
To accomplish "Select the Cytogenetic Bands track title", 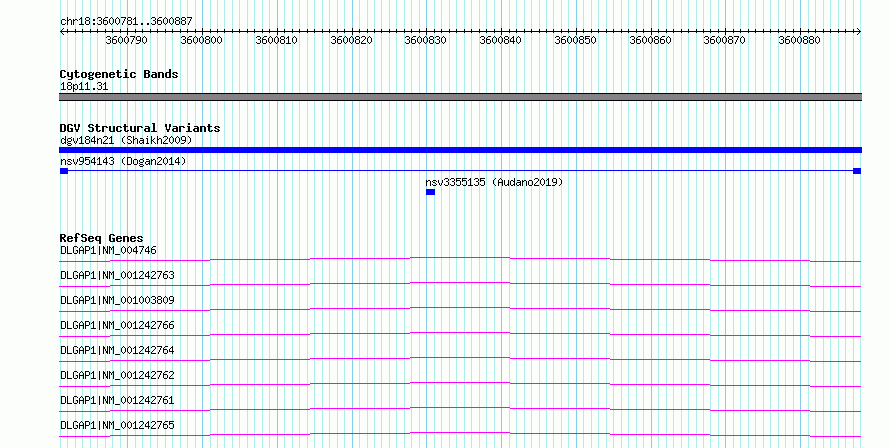I will (119, 74).
